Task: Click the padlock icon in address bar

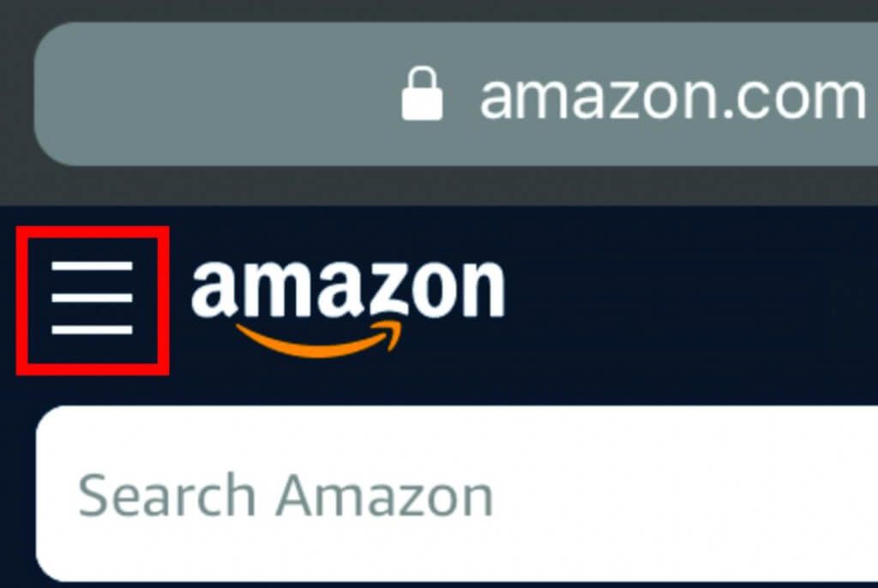Action: point(422,93)
